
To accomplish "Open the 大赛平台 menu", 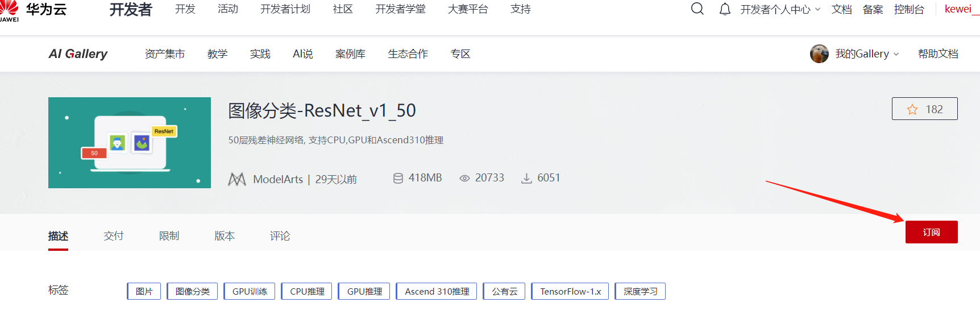I will point(468,9).
